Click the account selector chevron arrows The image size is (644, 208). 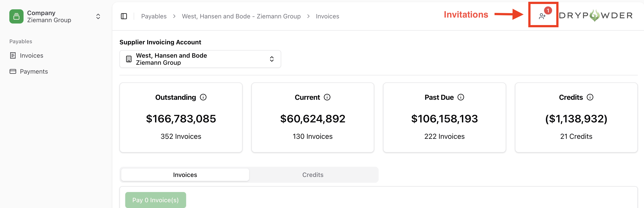272,59
